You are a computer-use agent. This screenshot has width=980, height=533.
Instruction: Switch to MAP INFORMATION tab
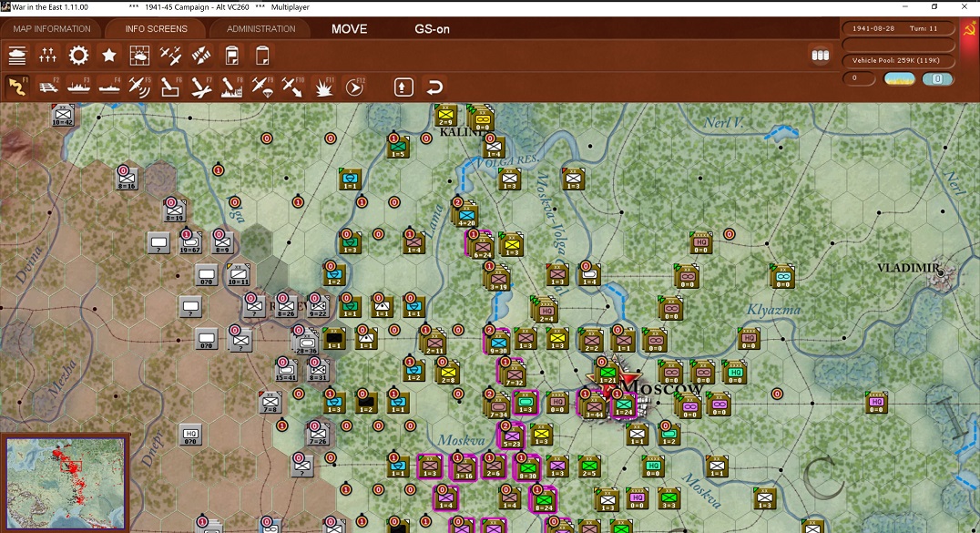(52, 29)
